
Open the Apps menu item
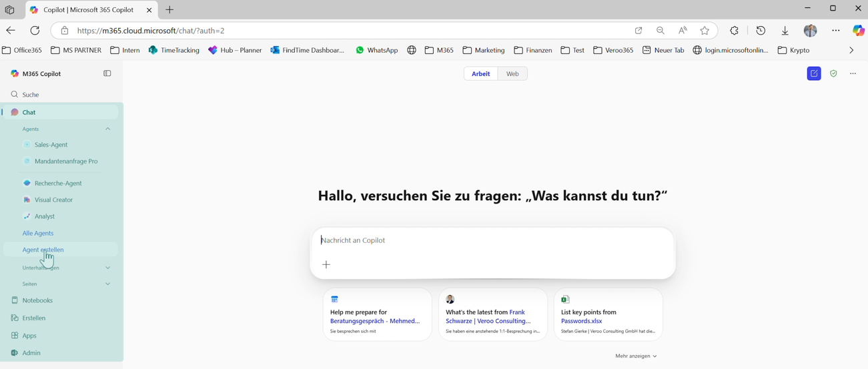(x=29, y=336)
